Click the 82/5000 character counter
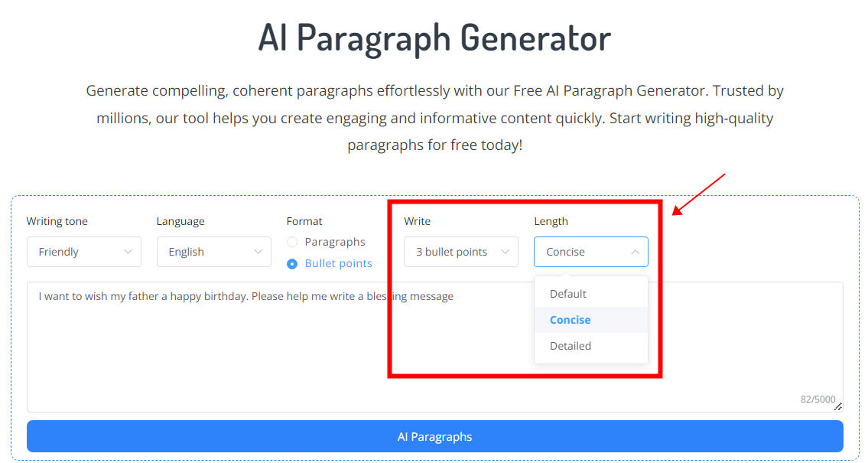The image size is (868, 463). 818,399
